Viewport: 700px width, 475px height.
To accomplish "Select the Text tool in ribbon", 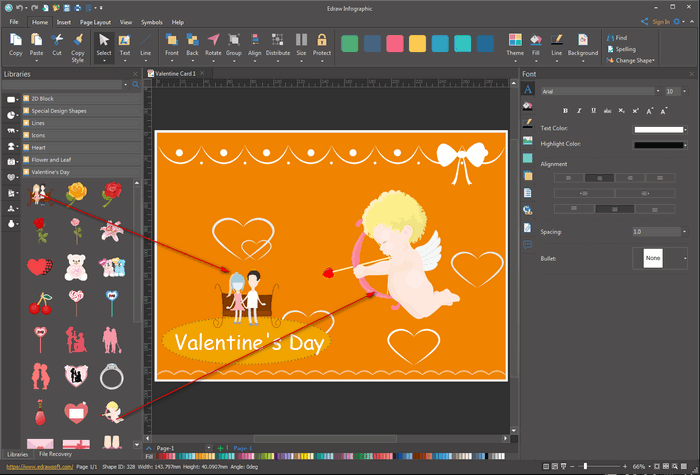I will click(x=125, y=40).
